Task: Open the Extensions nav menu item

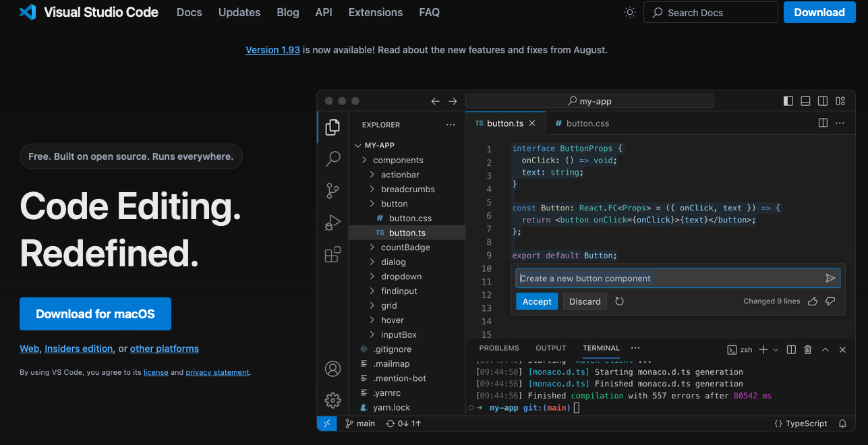Action: (376, 12)
